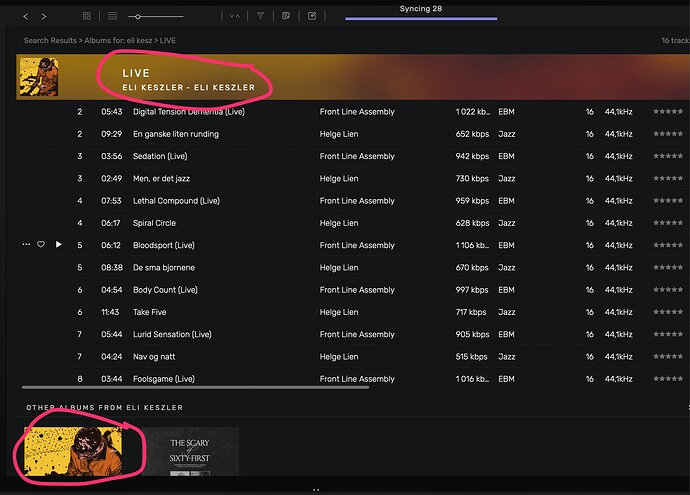Click the LIVE album title in header
The height and width of the screenshot is (495, 690).
(136, 73)
